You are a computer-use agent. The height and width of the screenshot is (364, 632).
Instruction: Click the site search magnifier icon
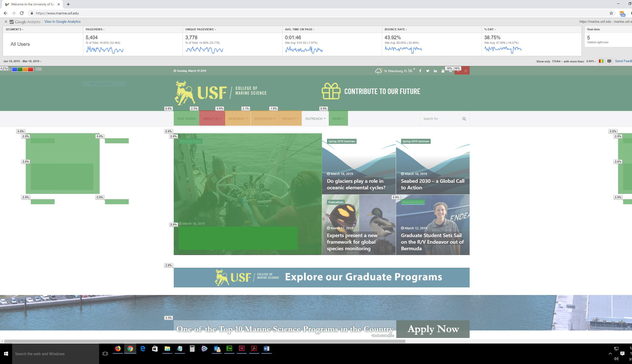tap(464, 119)
